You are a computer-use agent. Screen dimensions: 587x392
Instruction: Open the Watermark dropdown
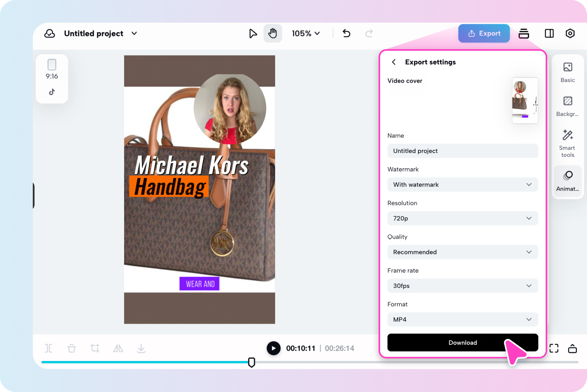click(x=462, y=185)
